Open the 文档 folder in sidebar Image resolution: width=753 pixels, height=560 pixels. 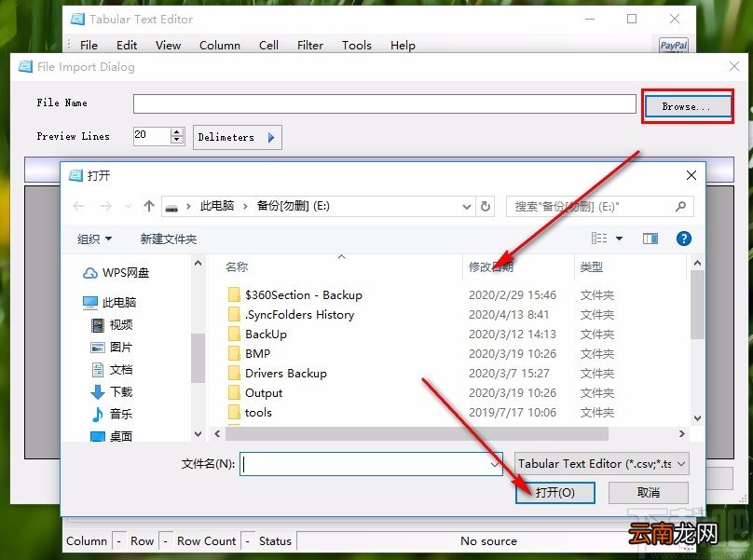coord(112,369)
